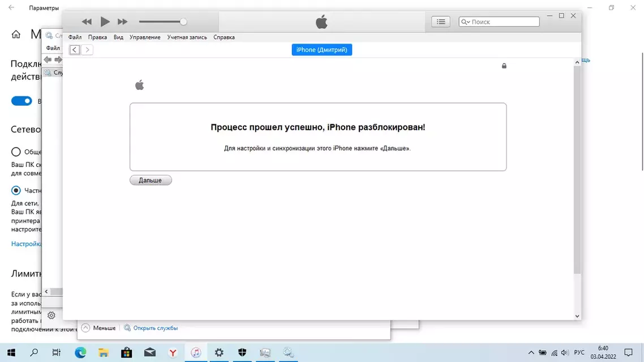Screen dimensions: 644x362
Task: Switch input language РУС indicator
Action: click(579, 352)
